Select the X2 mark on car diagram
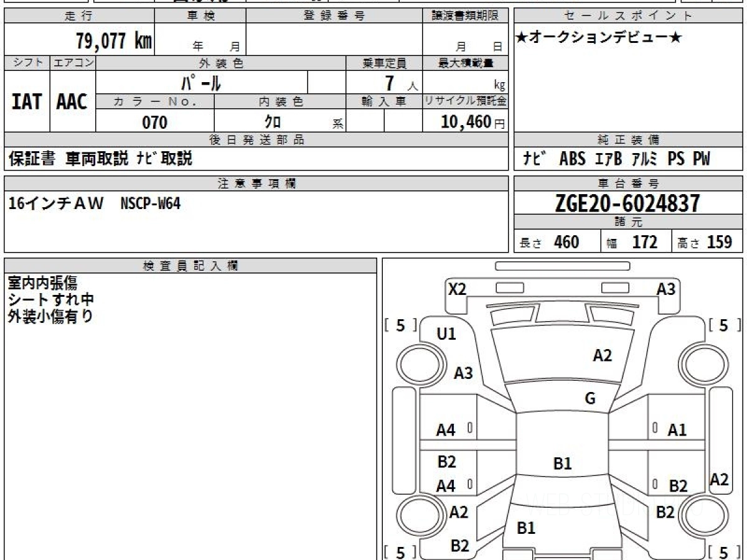 [x=458, y=289]
